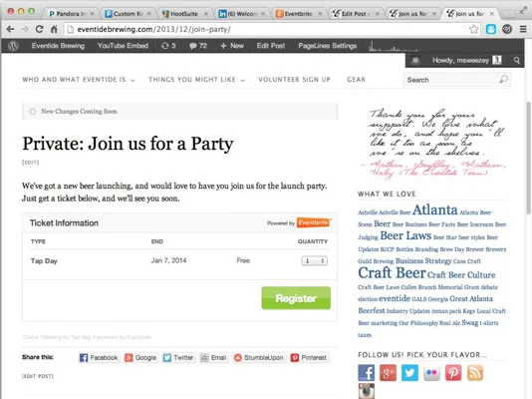The width and height of the screenshot is (532, 399).
Task: Switch to the Eventbrite browser tab
Action: (x=299, y=14)
